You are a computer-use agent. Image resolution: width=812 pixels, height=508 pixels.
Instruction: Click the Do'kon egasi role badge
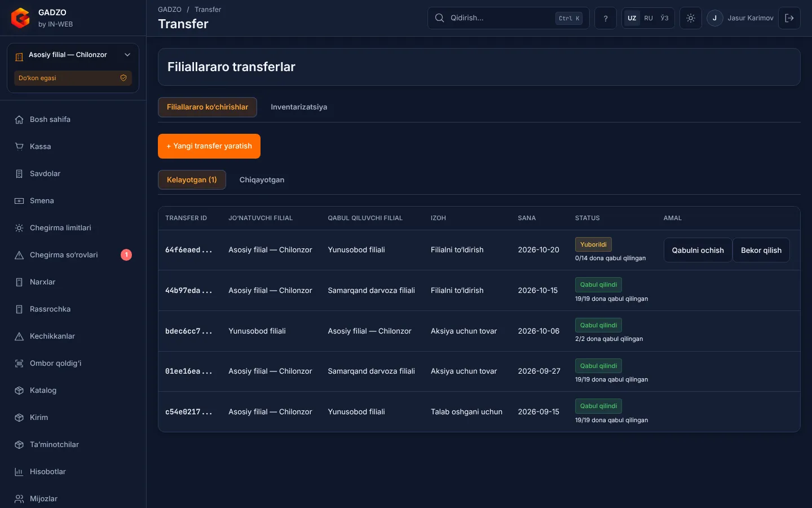[73, 78]
